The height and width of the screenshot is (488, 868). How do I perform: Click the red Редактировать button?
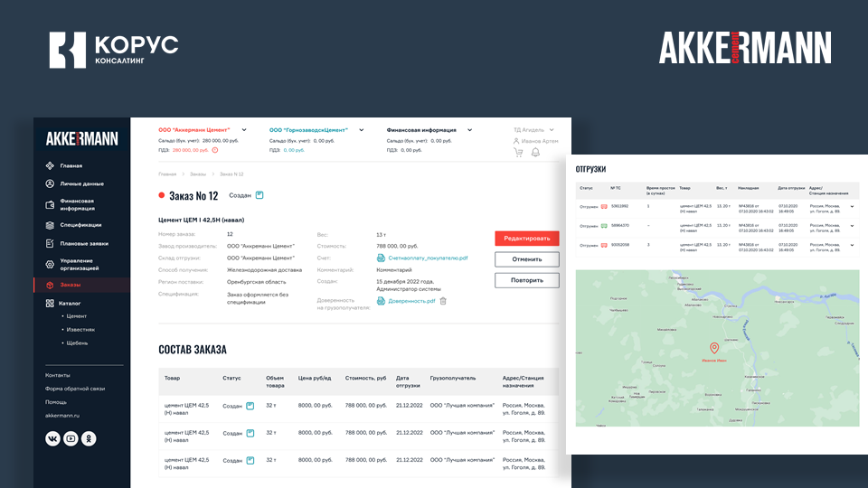pos(527,239)
